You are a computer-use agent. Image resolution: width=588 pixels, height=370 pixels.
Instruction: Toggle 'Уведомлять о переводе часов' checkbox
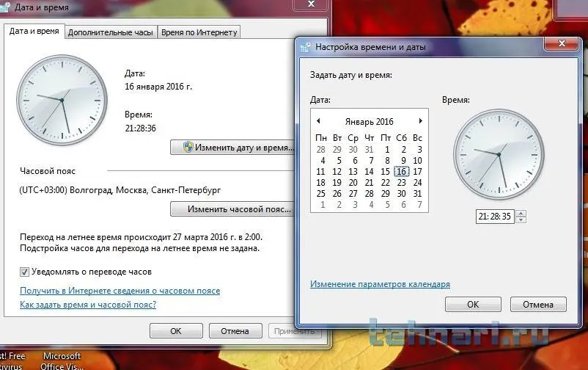point(24,272)
